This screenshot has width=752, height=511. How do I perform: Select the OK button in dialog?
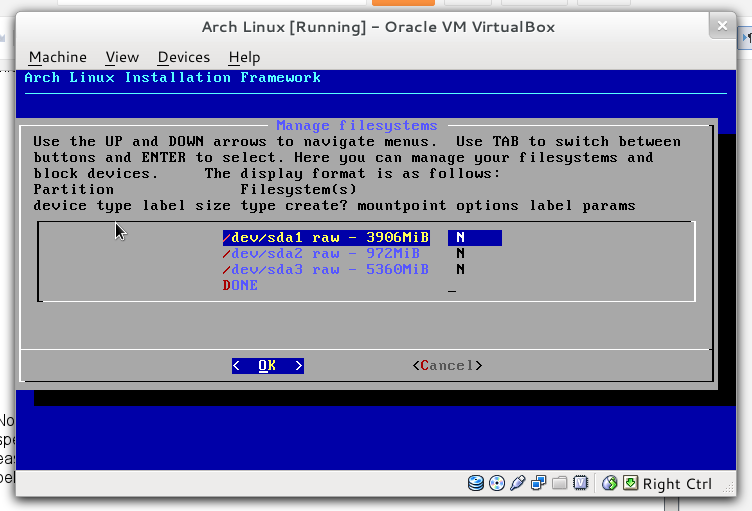pos(268,366)
